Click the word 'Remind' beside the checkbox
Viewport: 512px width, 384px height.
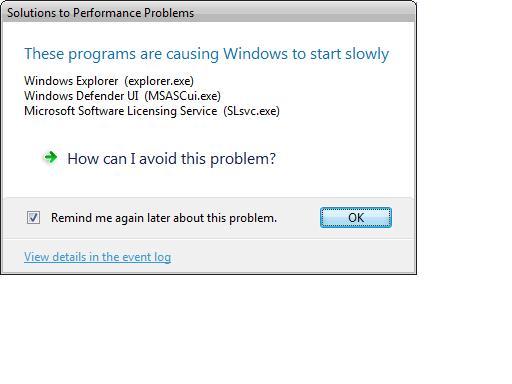click(x=71, y=218)
